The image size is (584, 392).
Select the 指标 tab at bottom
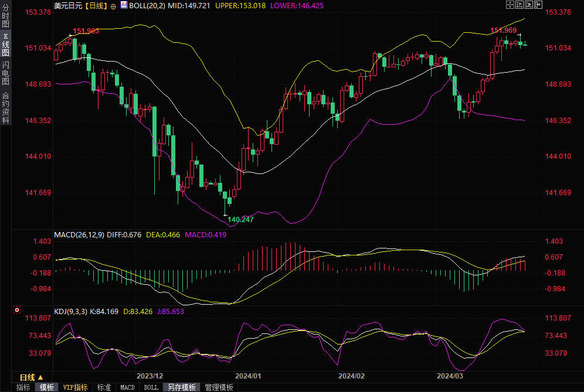coord(23,387)
